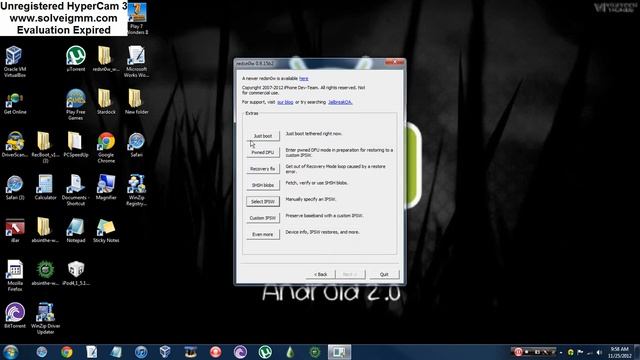Open the green absinthe application icon
640x360 pixels.
point(45,273)
